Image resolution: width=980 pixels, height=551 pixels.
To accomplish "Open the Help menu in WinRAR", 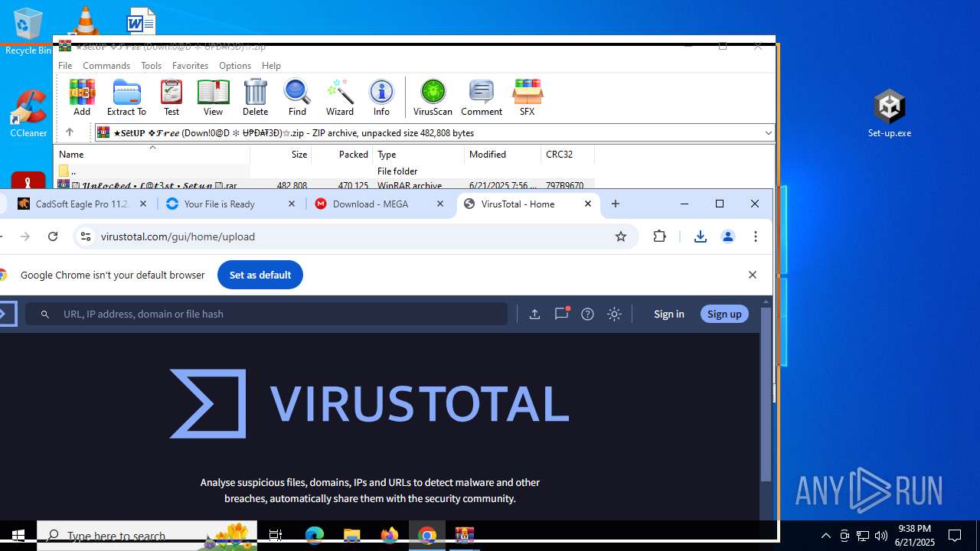I will point(271,66).
